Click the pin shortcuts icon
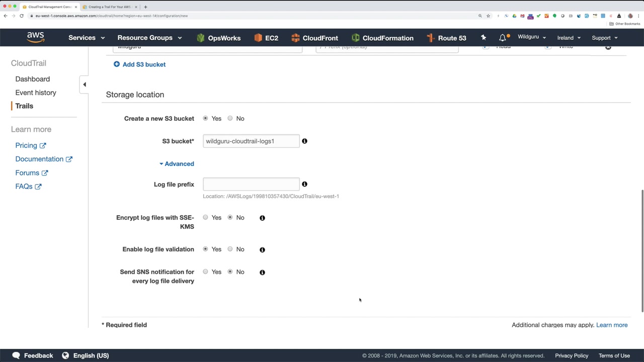Viewport: 644px width, 362px height. [x=484, y=38]
